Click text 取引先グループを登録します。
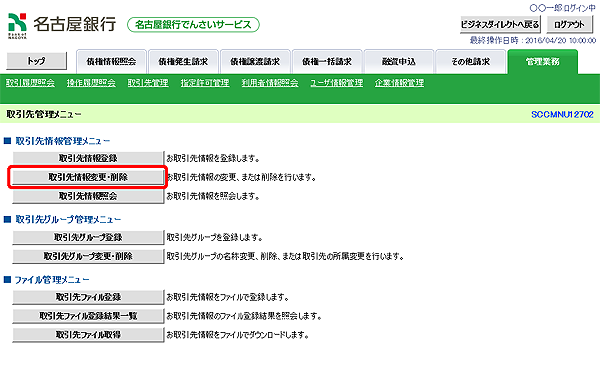Image resolution: width=600 pixels, height=365 pixels. pos(215,238)
